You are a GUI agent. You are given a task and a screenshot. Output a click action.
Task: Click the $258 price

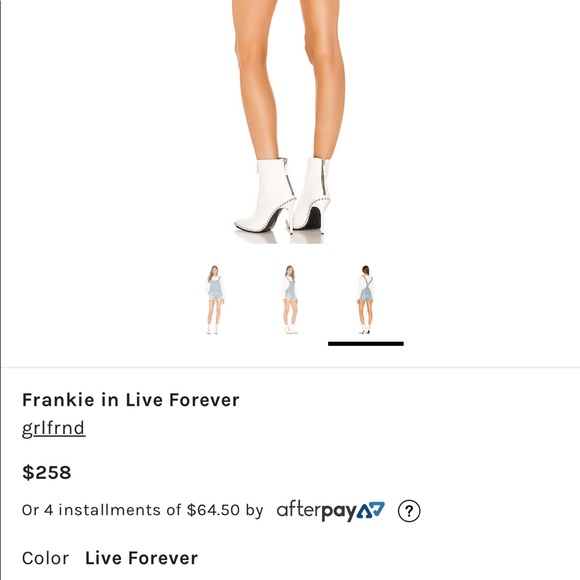(x=47, y=472)
